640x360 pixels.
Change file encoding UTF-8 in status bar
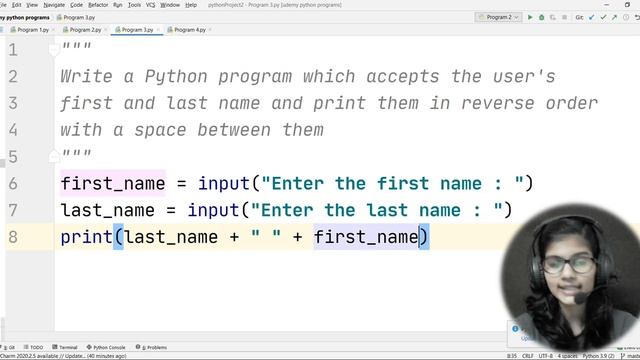545,356
